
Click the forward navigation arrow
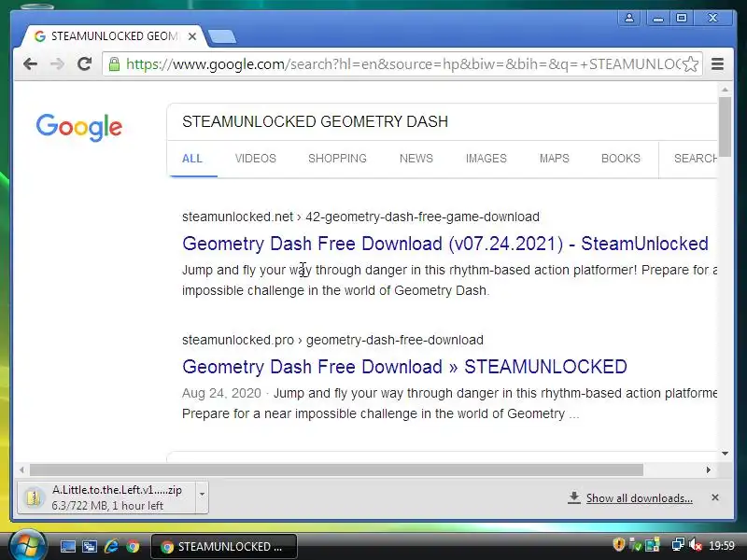point(57,63)
